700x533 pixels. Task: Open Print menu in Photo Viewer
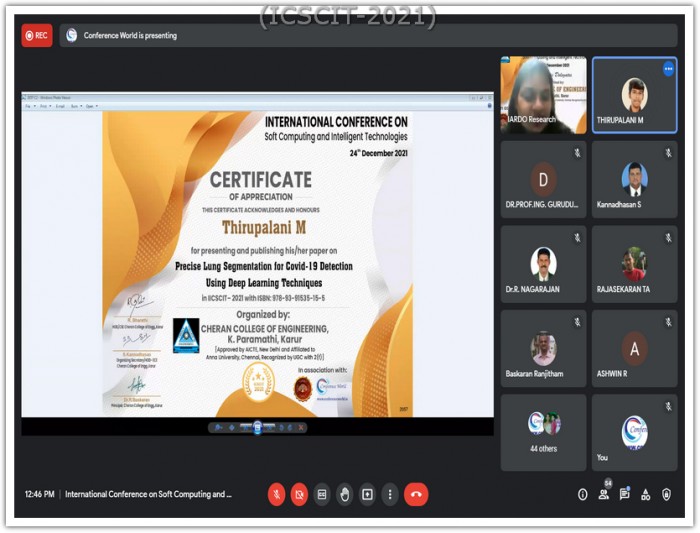click(46, 105)
